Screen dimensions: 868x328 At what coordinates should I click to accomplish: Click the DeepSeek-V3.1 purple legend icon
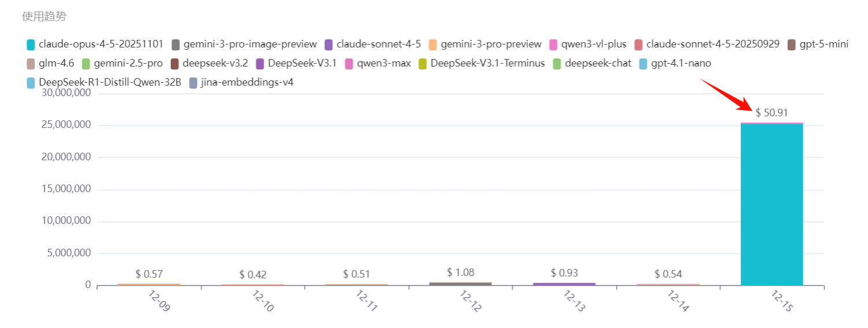click(x=260, y=63)
